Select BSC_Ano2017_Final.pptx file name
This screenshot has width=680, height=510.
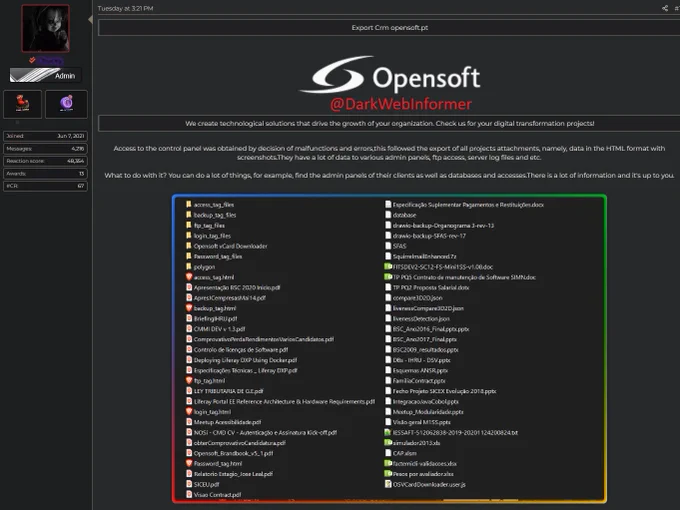point(425,339)
